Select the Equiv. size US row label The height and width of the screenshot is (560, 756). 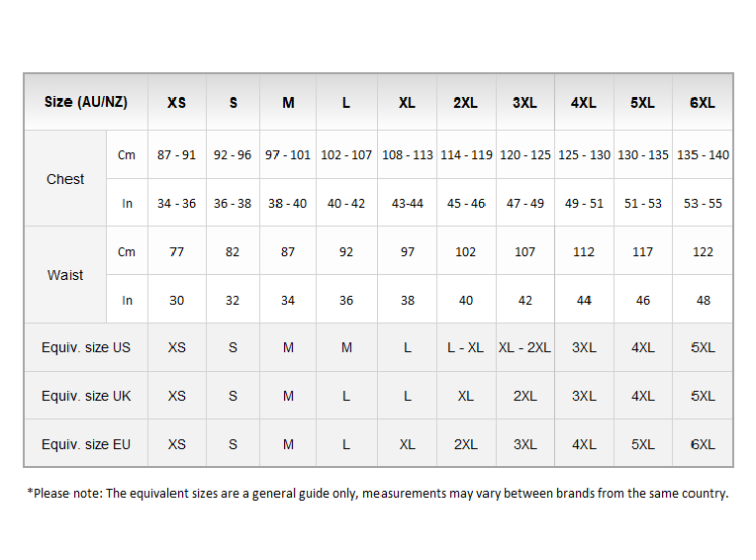pyautogui.click(x=86, y=347)
